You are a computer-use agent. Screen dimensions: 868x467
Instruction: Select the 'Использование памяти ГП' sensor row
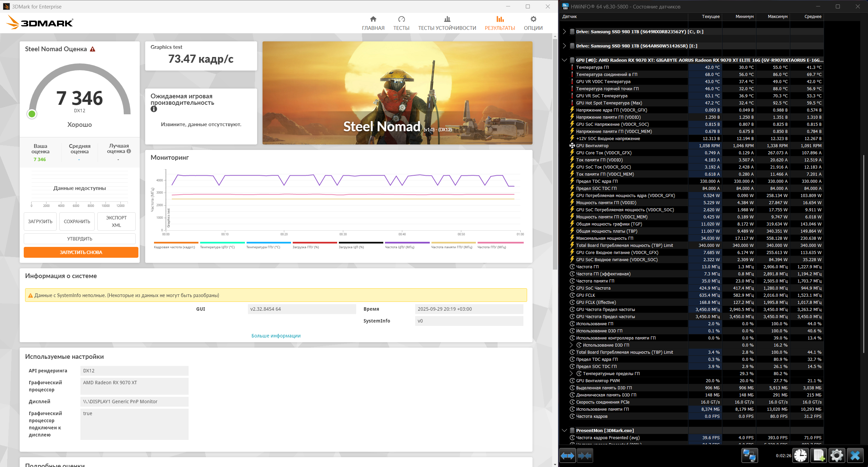696,409
